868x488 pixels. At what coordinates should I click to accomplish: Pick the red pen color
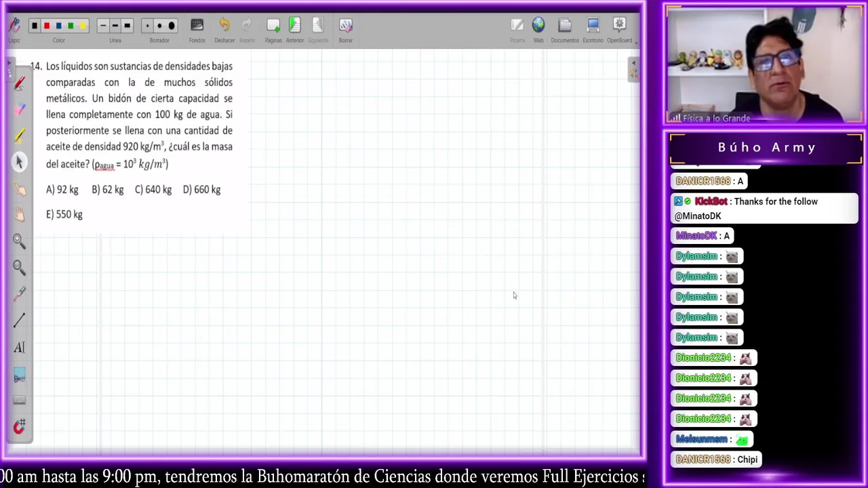click(47, 26)
